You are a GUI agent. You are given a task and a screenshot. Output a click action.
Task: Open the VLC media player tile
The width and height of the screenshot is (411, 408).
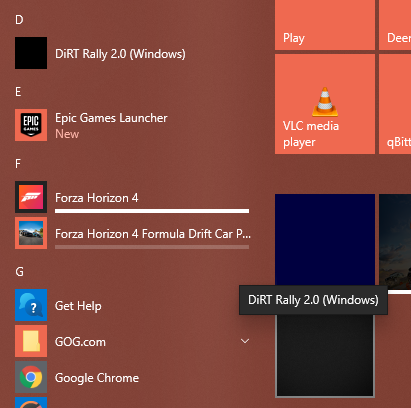(x=325, y=104)
